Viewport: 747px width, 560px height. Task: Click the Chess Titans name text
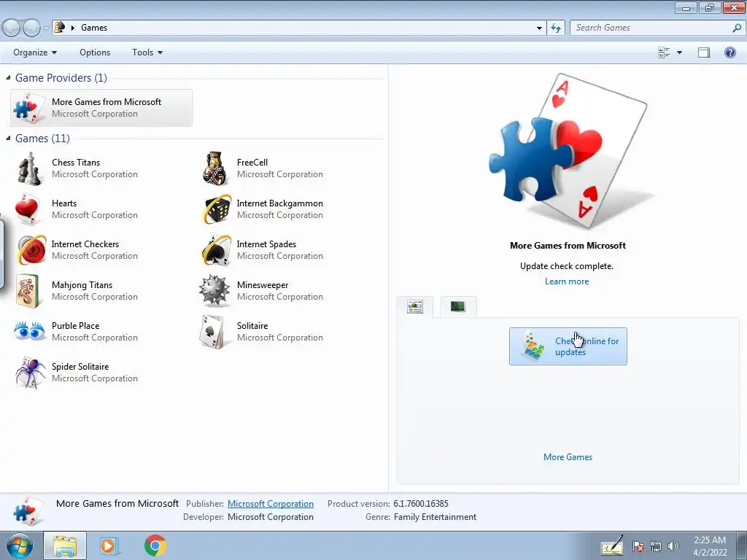[x=76, y=163]
